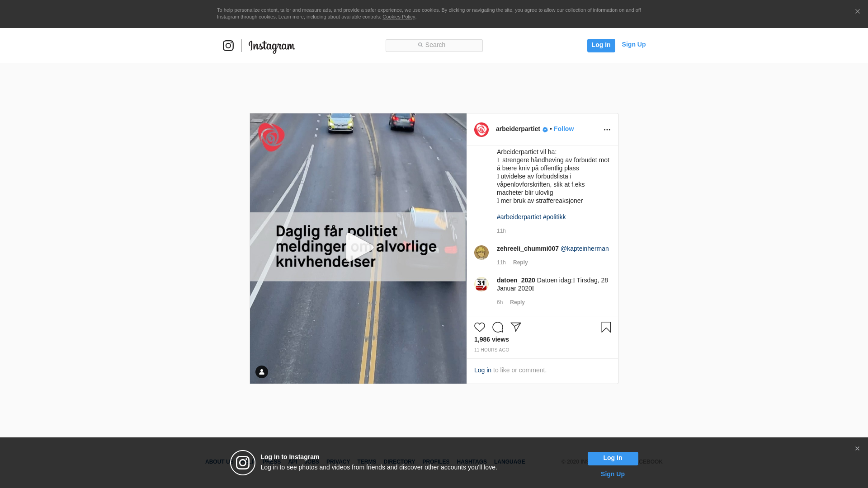
Task: Open datoen_2020 username link
Action: click(x=516, y=280)
